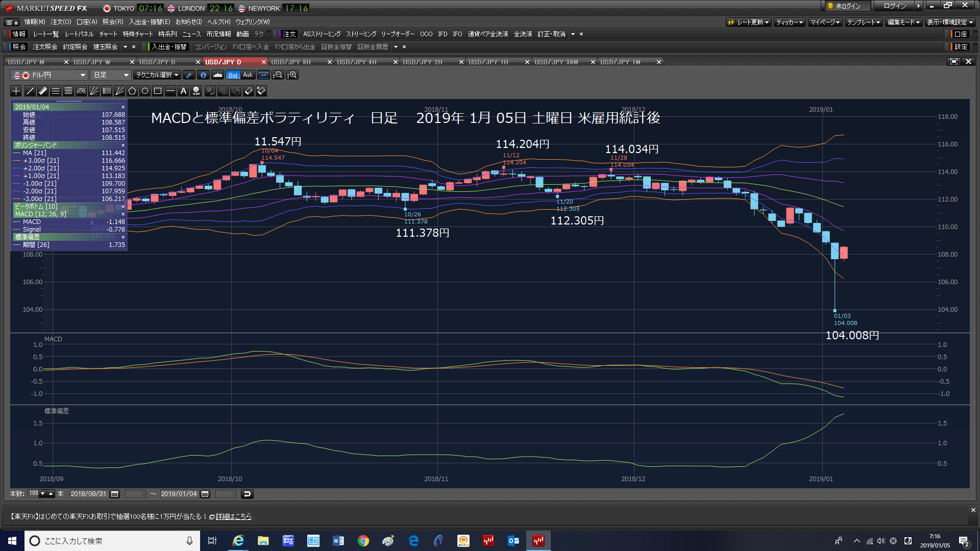Open Microsoft Word from the taskbar
Image resolution: width=980 pixels, height=551 pixels.
[338, 541]
